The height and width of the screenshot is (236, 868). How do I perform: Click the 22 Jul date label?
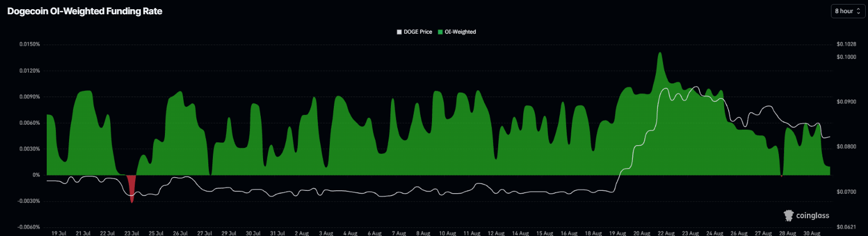click(x=107, y=233)
